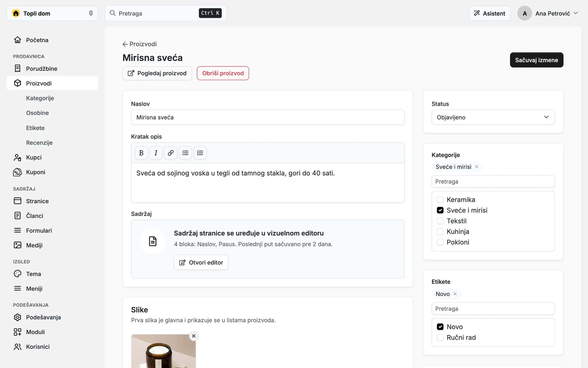Remove the Novo label chip
The width and height of the screenshot is (588, 368).
click(455, 294)
